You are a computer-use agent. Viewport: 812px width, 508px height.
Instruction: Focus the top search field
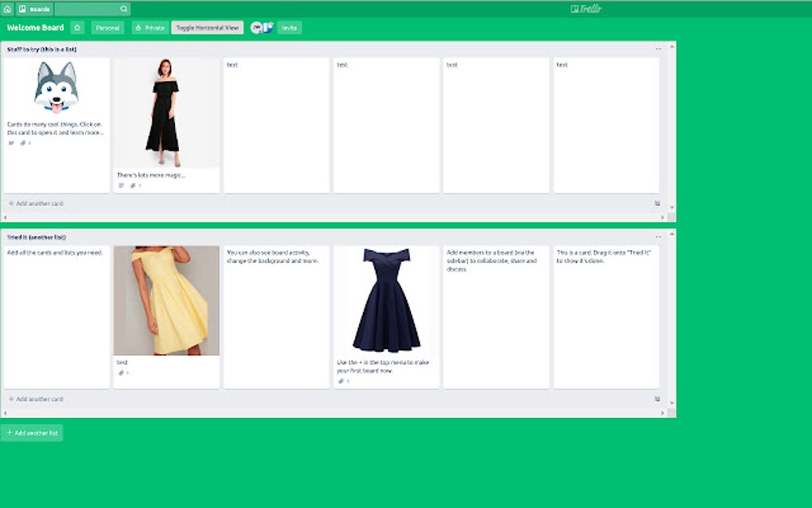[92, 9]
